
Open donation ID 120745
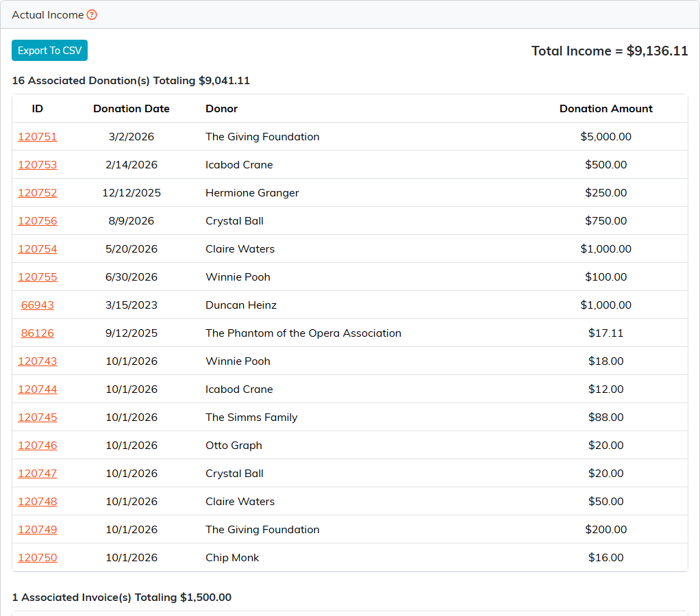click(x=38, y=418)
